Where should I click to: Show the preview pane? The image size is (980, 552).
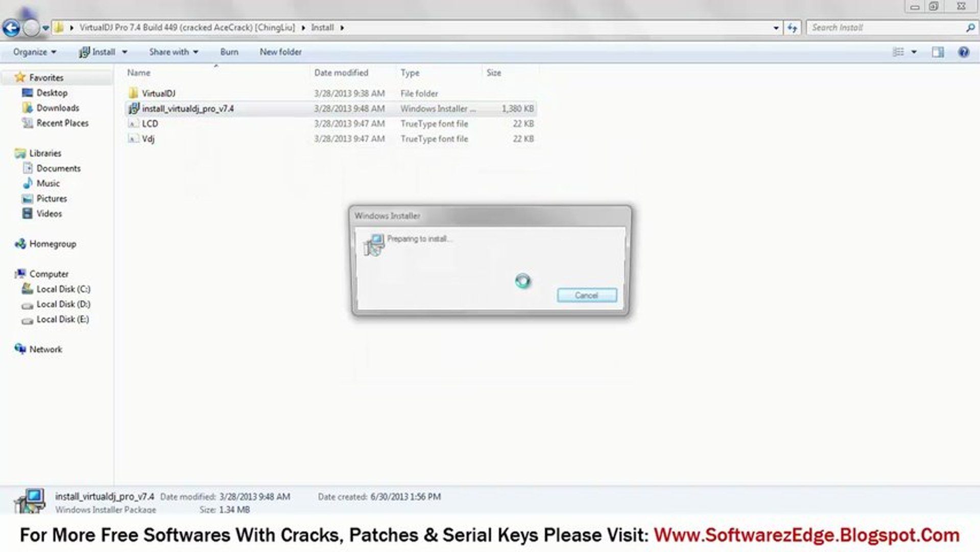[x=939, y=52]
